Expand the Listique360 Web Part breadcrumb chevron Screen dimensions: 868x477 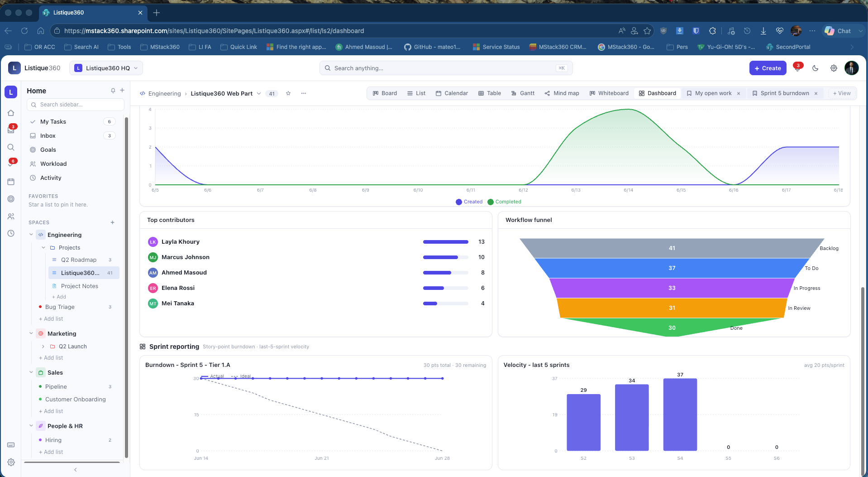pos(259,93)
